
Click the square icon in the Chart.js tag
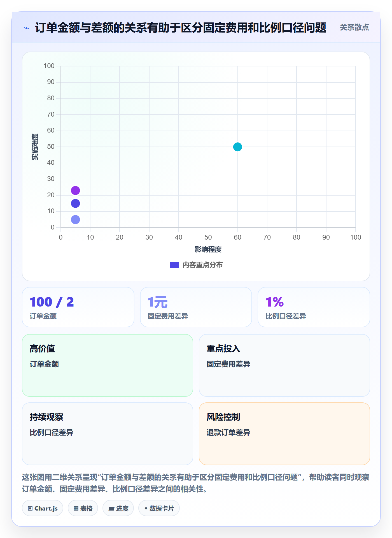pyautogui.click(x=30, y=509)
